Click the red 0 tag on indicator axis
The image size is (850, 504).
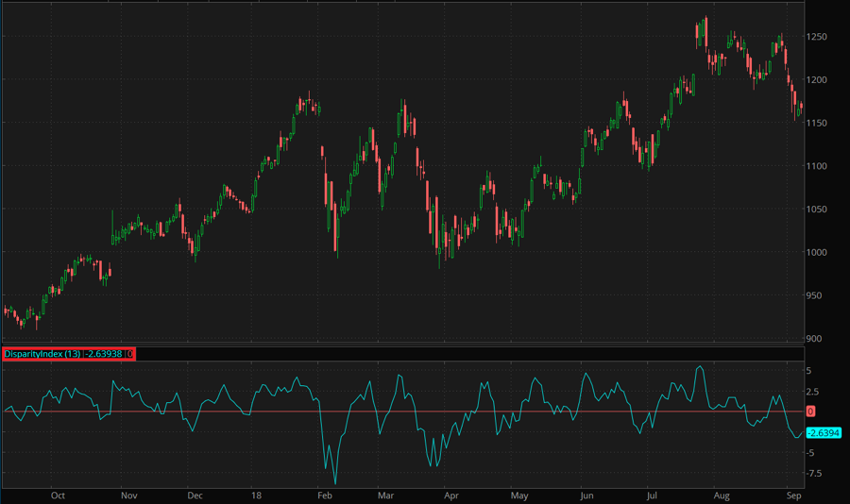[x=811, y=412]
